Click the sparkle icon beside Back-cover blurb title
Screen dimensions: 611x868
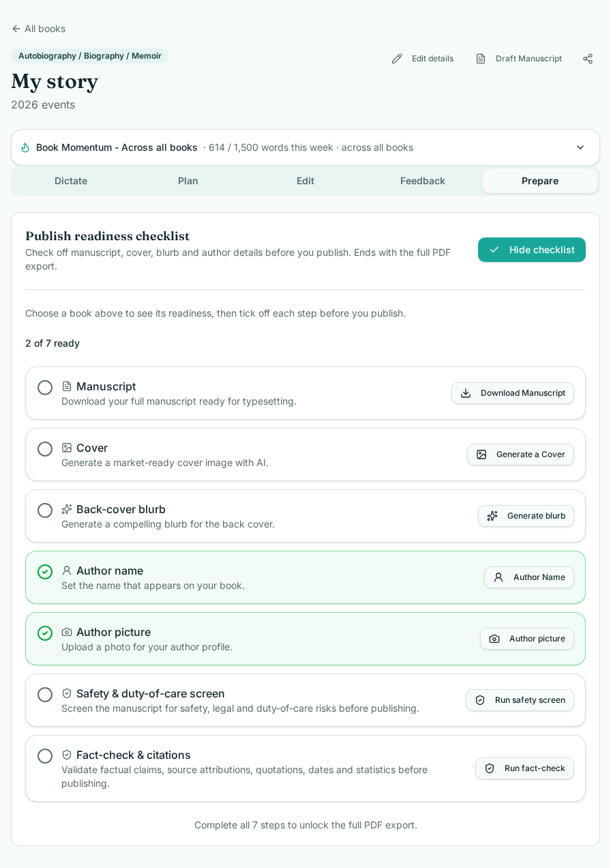click(67, 509)
